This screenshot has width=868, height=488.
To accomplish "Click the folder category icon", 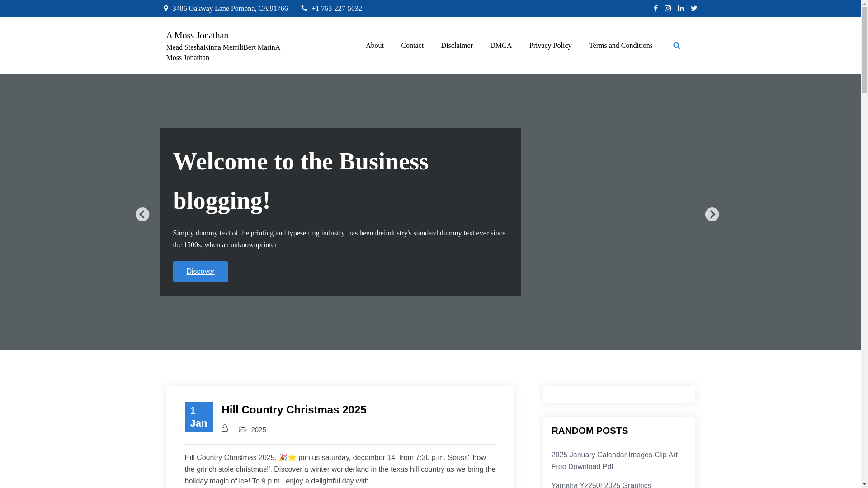I will 243,429.
